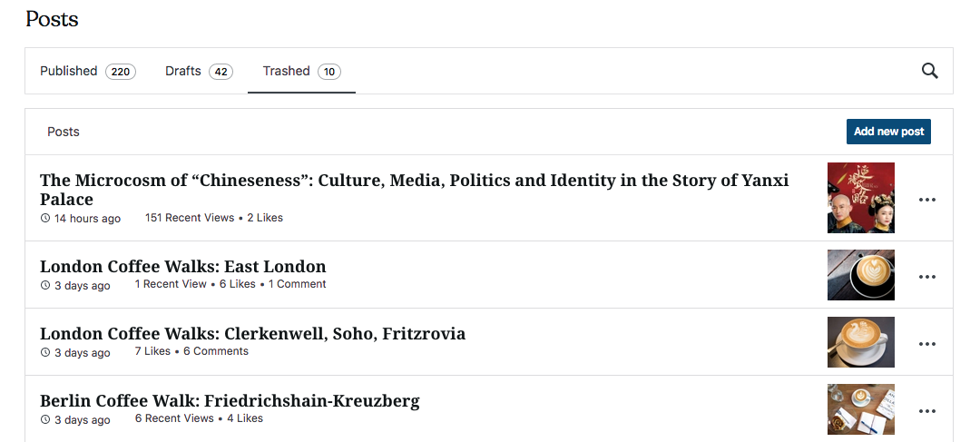
Task: Select the Trashed tab
Action: [x=301, y=72]
